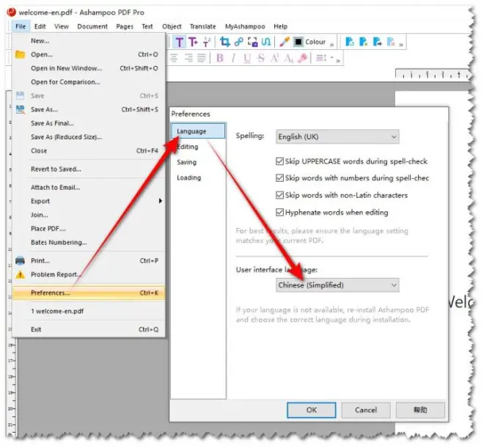484x448 pixels.
Task: Select the snapshot selection tool icon
Action: click(x=253, y=42)
